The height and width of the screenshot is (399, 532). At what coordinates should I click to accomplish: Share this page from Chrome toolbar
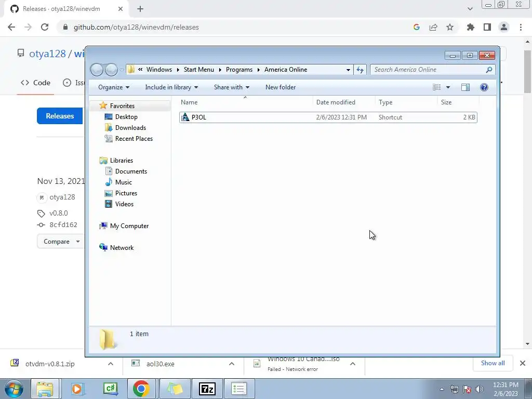[x=433, y=27]
